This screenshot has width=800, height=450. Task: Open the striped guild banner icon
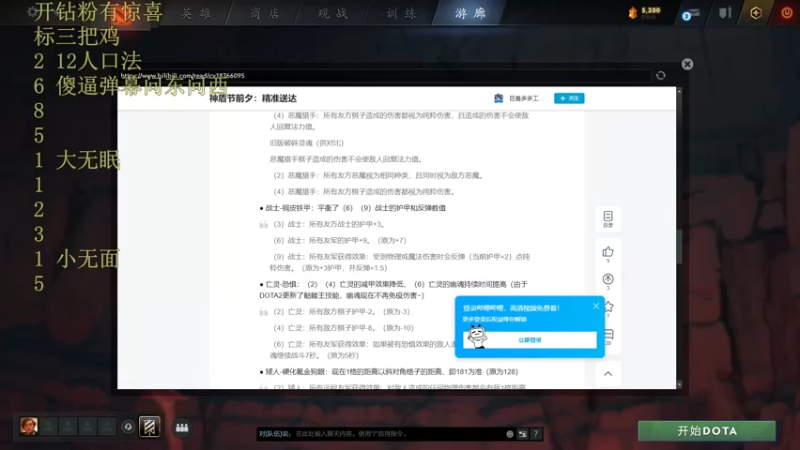pyautogui.click(x=149, y=427)
